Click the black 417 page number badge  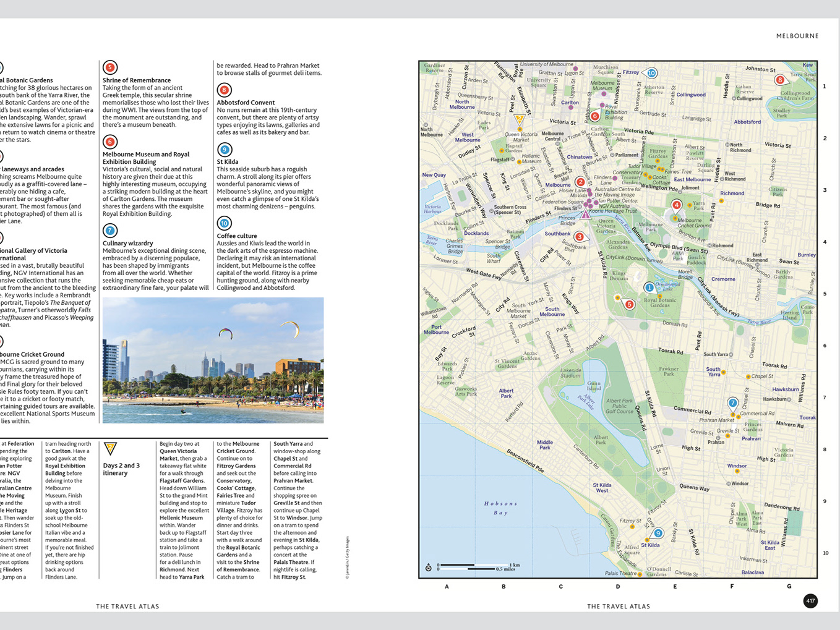pos(810,600)
